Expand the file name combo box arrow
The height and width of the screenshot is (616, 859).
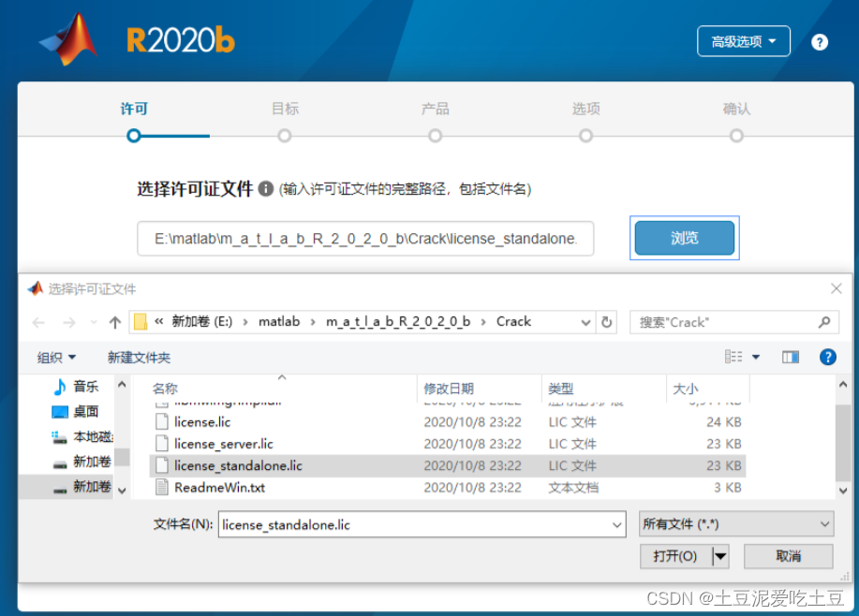(617, 525)
